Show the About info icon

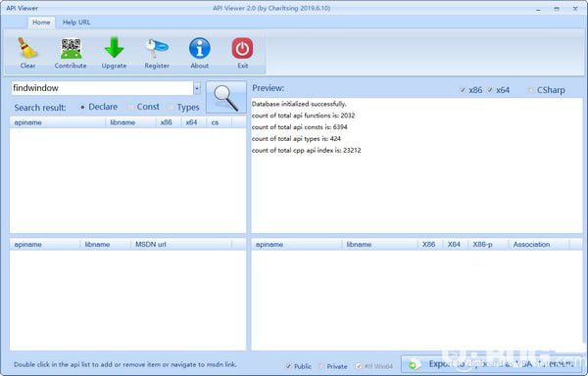(200, 48)
